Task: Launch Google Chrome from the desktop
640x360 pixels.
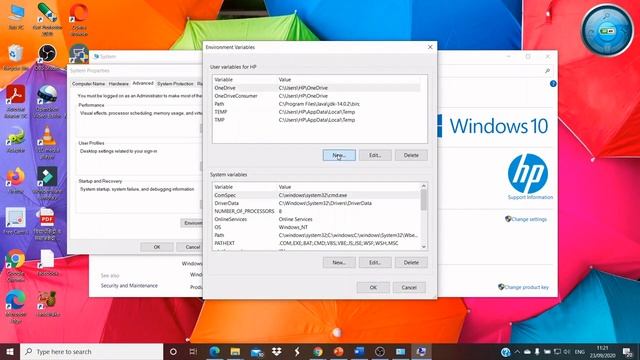Action: (16, 266)
